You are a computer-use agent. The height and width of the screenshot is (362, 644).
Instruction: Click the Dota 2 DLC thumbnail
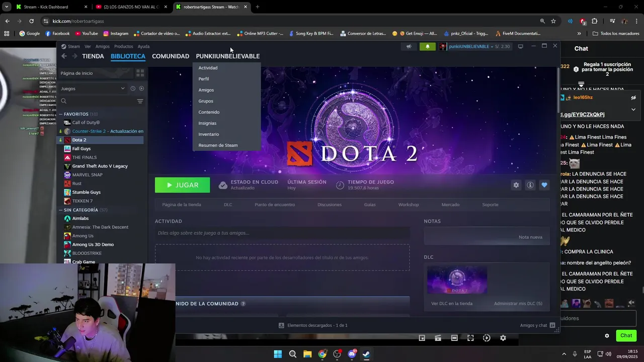coord(457,280)
